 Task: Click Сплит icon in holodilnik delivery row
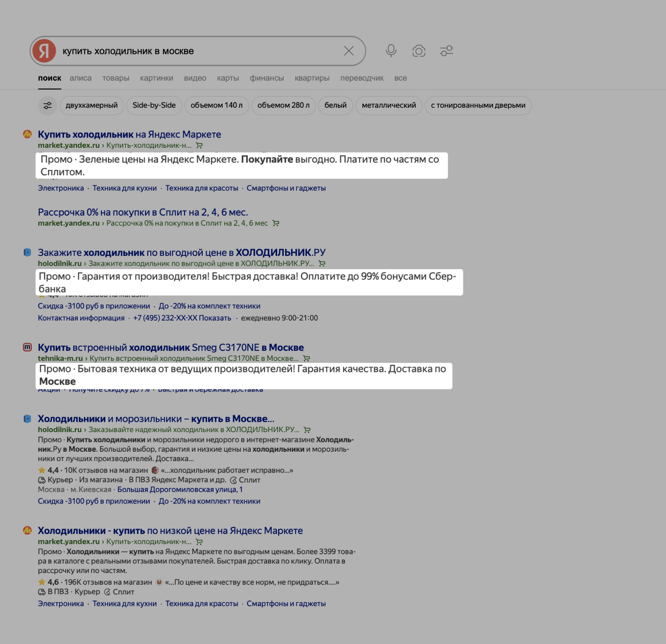click(x=233, y=480)
